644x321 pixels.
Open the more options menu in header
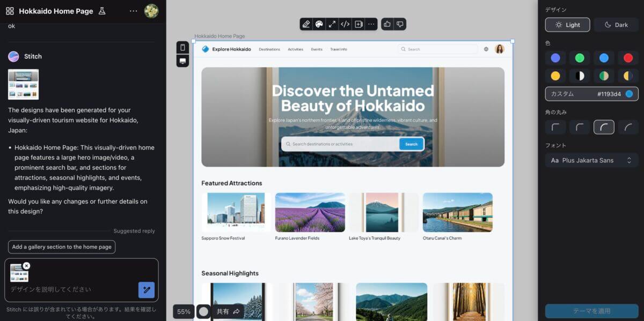pos(134,11)
